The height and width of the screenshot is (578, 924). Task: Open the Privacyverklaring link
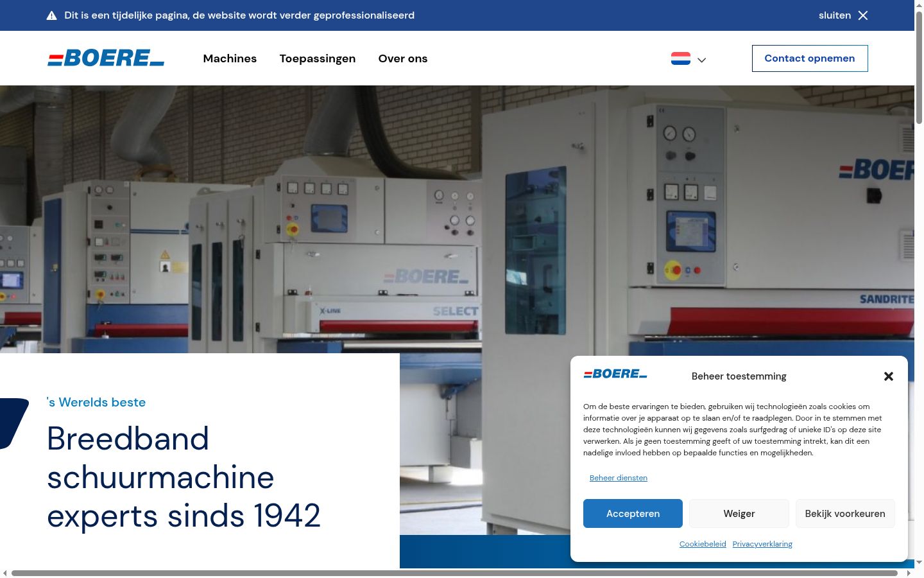(762, 544)
